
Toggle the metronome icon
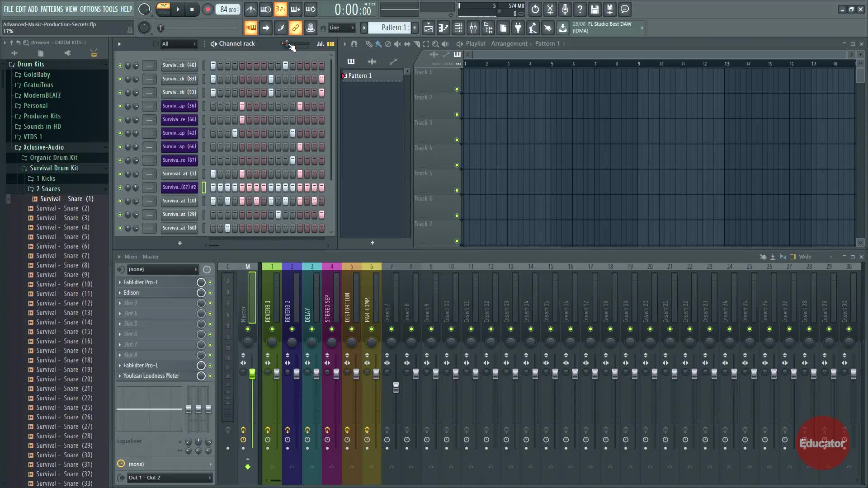coord(251,9)
